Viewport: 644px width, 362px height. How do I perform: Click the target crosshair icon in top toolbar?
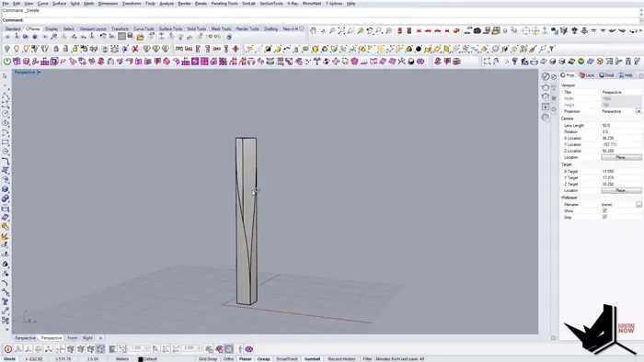526,30
